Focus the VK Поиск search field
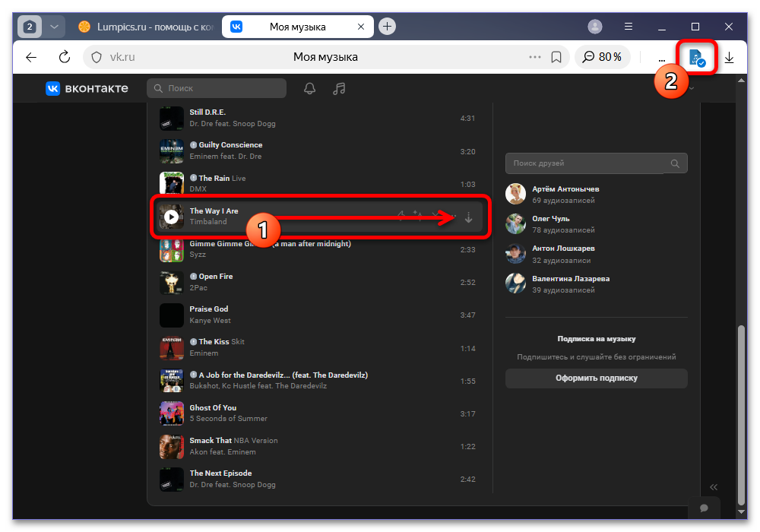This screenshot has width=760, height=532. [217, 88]
